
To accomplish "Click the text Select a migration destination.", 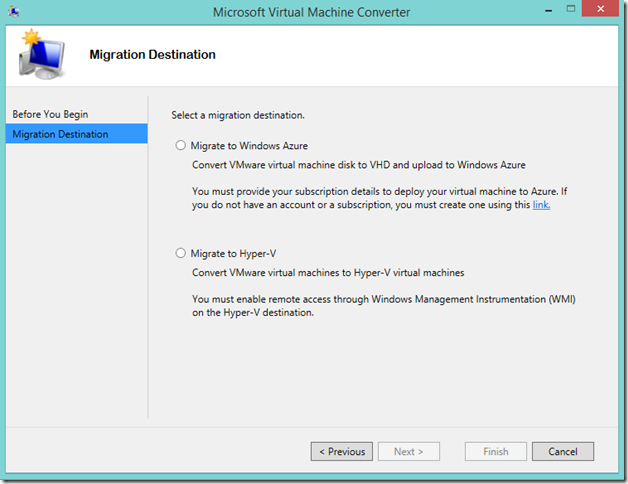I will click(x=238, y=115).
